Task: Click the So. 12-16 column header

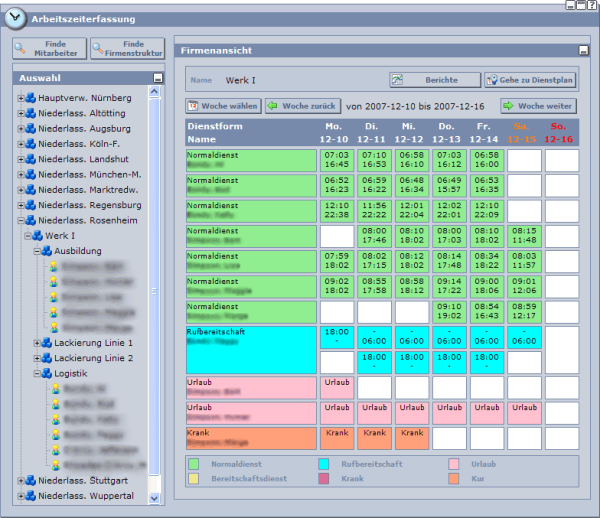Action: (559, 133)
